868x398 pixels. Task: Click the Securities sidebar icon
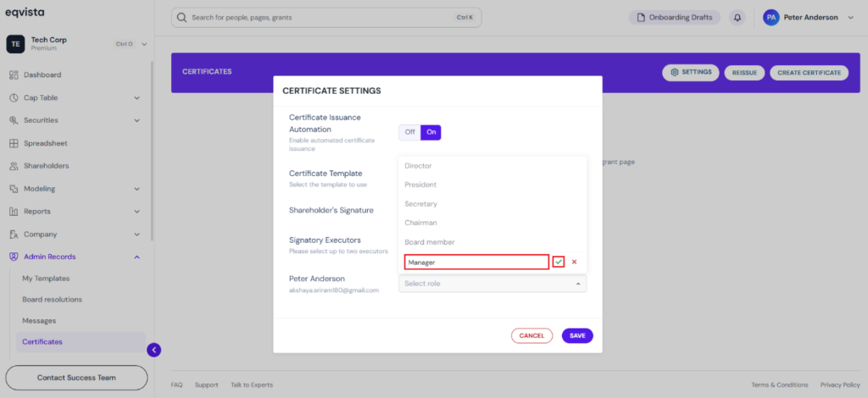[14, 120]
